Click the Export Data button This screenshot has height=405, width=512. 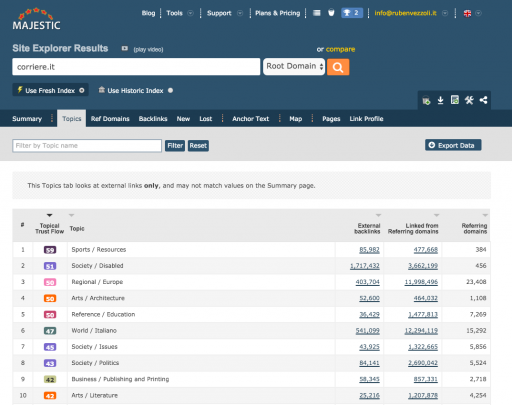click(453, 145)
